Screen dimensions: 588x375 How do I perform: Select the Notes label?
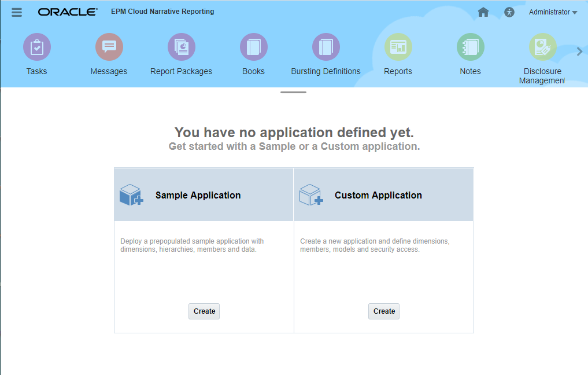tap(470, 71)
